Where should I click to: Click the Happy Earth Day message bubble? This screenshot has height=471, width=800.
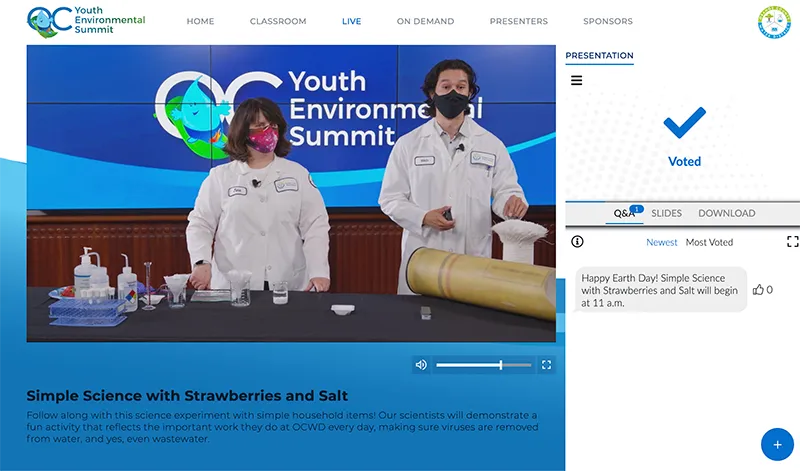point(661,290)
